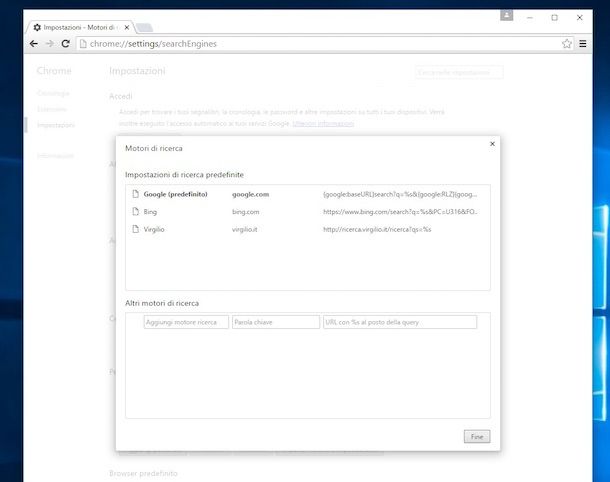Open Cronologia in the Chrome sidebar
The width and height of the screenshot is (610, 482).
(53, 93)
